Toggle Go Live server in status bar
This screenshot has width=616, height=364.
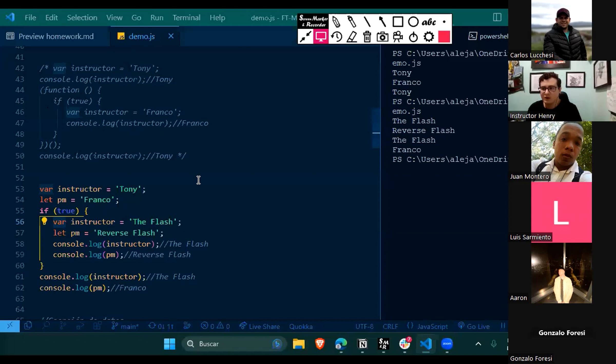point(474,326)
